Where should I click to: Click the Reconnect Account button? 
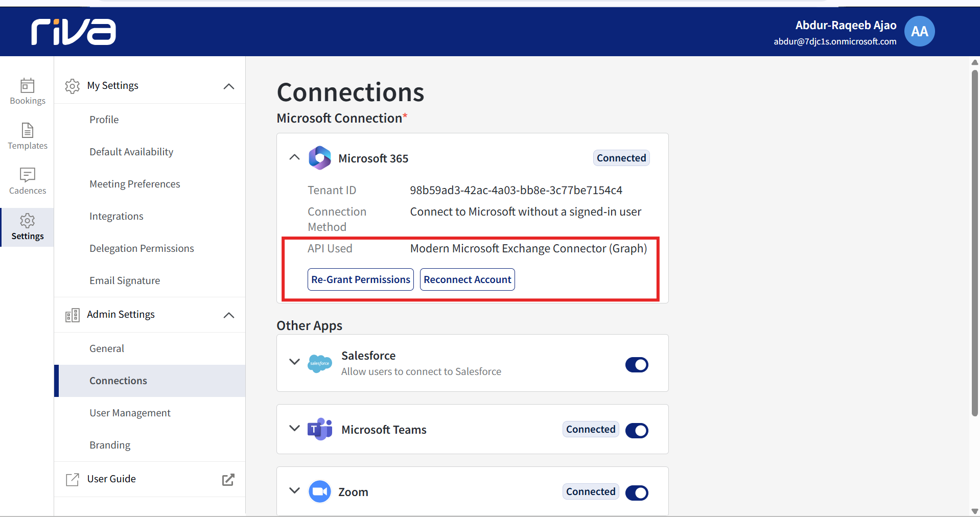(x=468, y=279)
